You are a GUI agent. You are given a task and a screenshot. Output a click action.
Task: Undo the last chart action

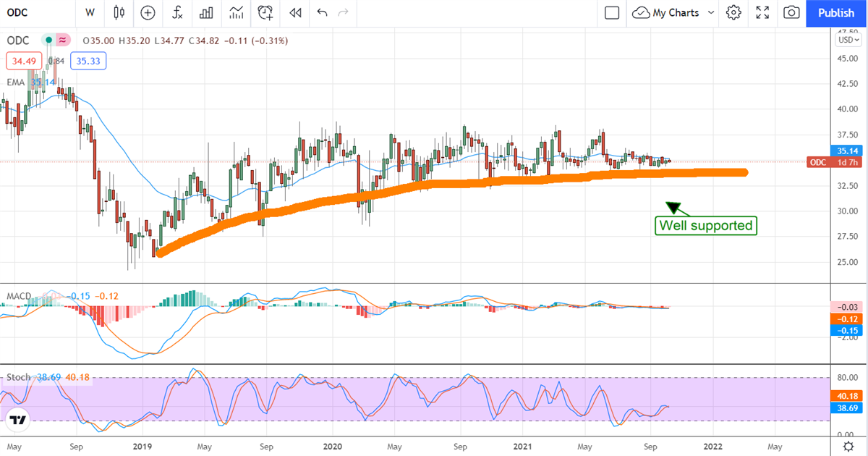pos(322,12)
